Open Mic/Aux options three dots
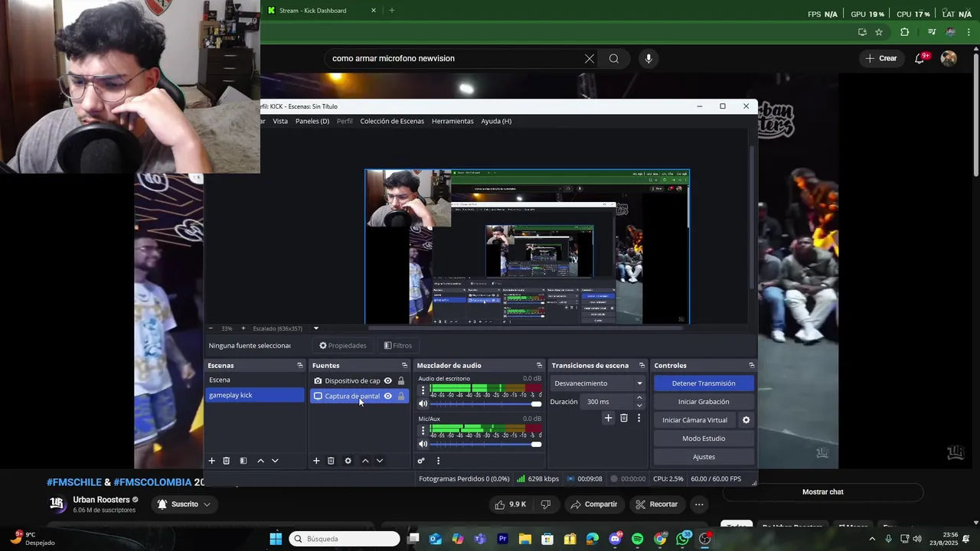 pyautogui.click(x=423, y=431)
